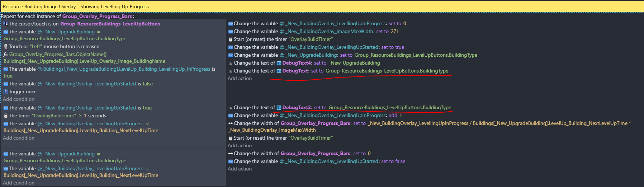
Task: Click the text icon beside "Change the text of DebugText4"
Action: tap(230, 63)
